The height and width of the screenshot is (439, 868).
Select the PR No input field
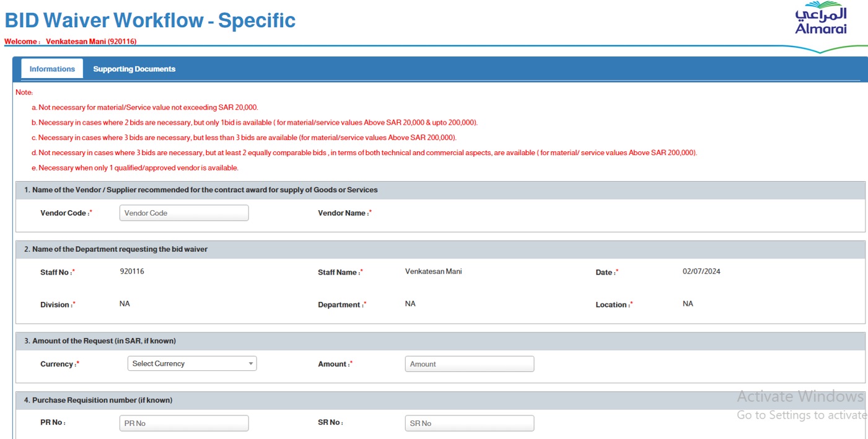point(183,423)
